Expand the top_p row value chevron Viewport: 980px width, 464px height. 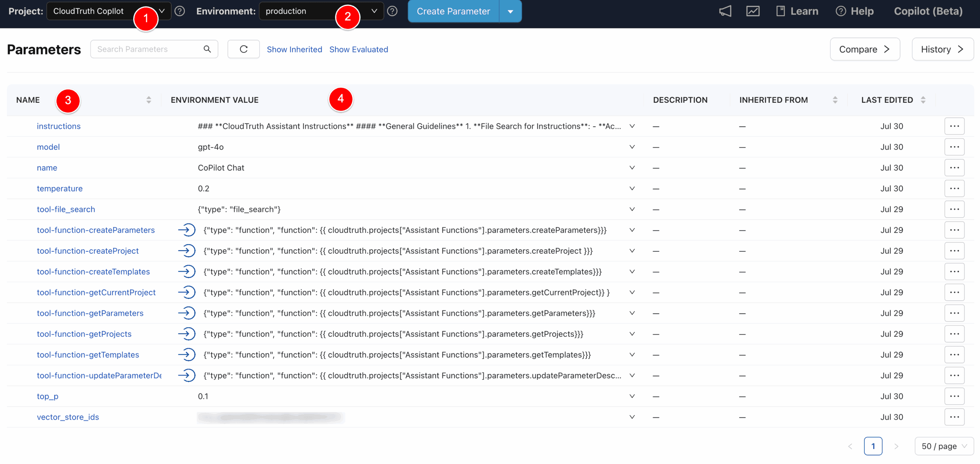(632, 396)
